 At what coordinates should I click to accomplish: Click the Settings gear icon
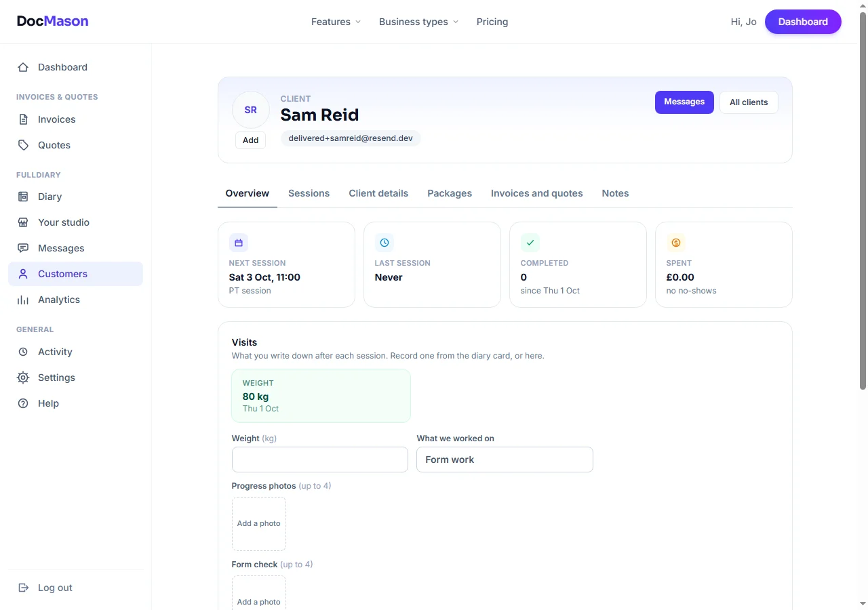23,378
